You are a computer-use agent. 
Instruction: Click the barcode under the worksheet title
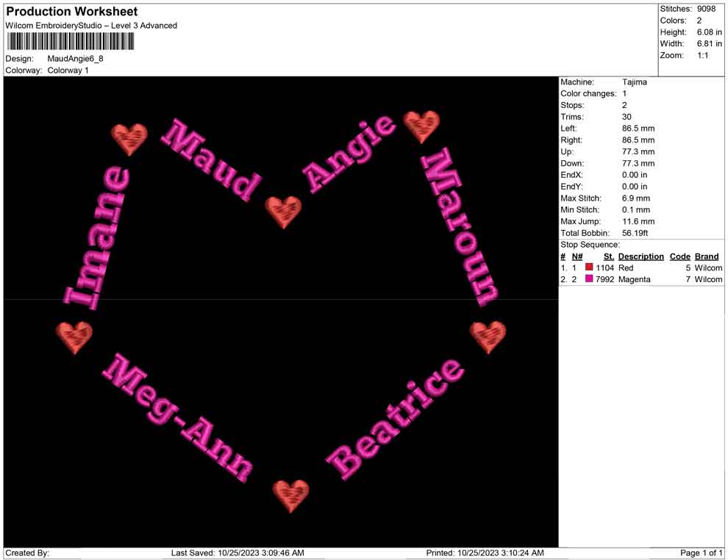coord(70,42)
